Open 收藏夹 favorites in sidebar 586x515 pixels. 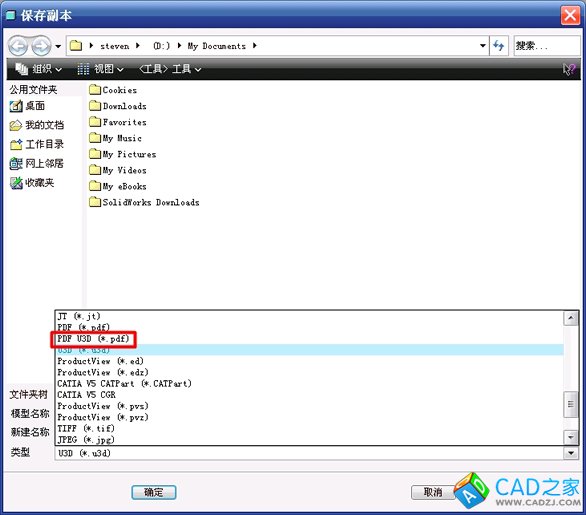pyautogui.click(x=32, y=183)
